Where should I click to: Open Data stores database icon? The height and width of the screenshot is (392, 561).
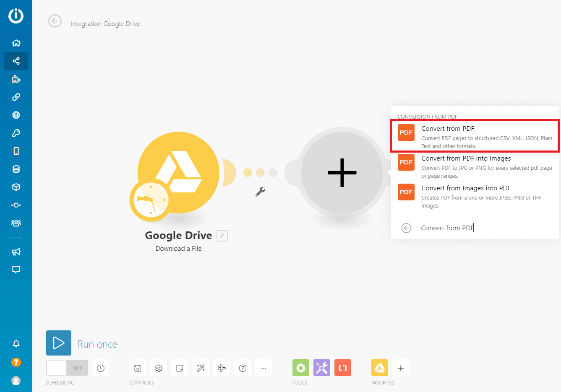[16, 169]
